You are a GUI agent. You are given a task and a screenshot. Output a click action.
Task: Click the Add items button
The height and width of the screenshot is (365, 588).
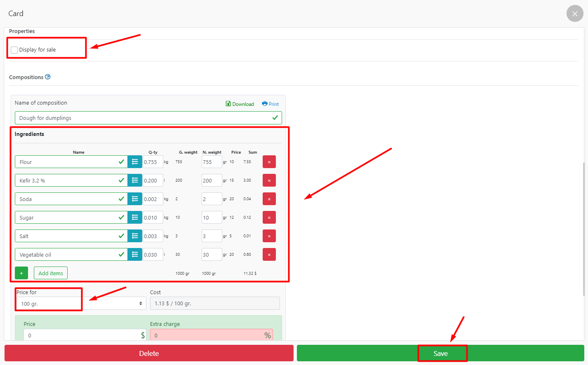[x=51, y=273]
